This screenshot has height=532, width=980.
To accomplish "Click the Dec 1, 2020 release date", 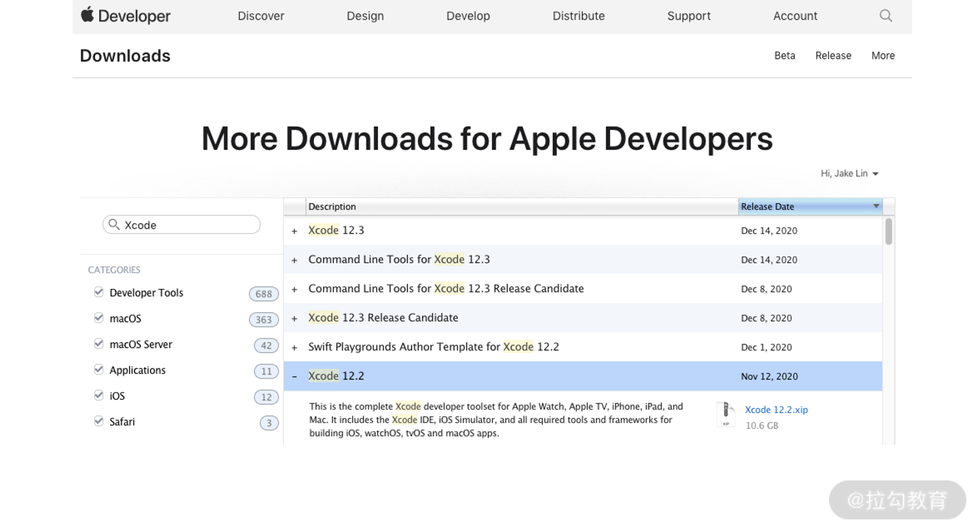I will pos(766,347).
